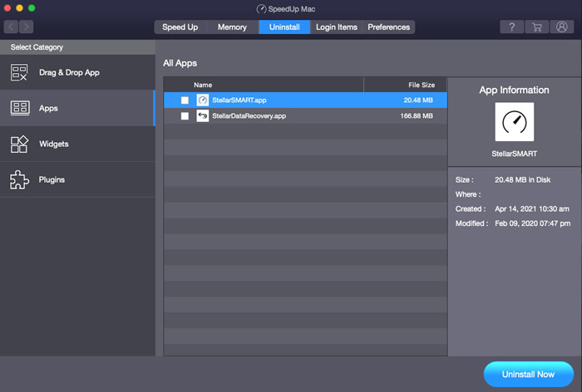Click the large StellarSMART icon in App Information
This screenshot has width=582, height=392.
514,121
